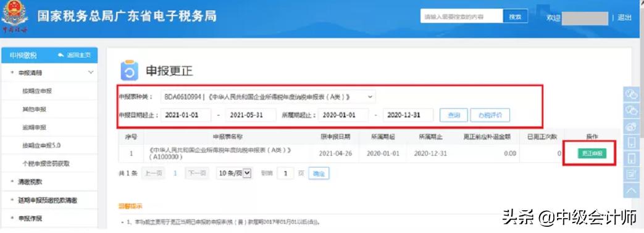Click the mobile phone icon in right sidebar

tap(632, 143)
